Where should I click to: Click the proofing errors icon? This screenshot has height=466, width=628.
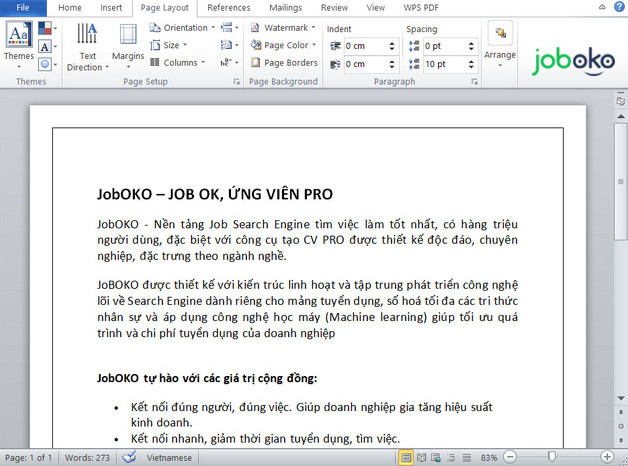(x=129, y=457)
